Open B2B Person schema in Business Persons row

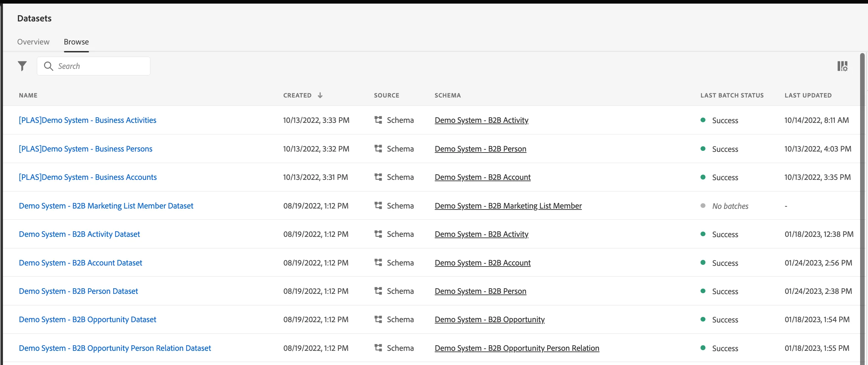[x=480, y=149]
